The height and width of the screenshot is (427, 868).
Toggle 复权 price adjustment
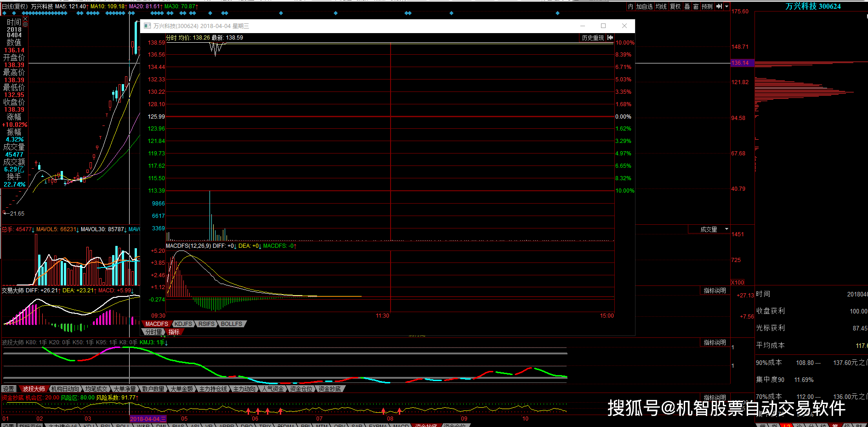[675, 6]
